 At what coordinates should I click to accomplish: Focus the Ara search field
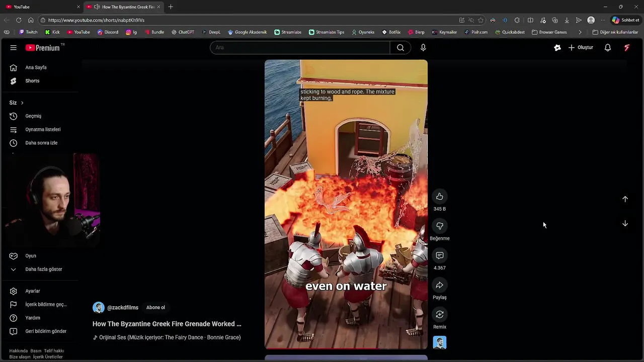(300, 48)
